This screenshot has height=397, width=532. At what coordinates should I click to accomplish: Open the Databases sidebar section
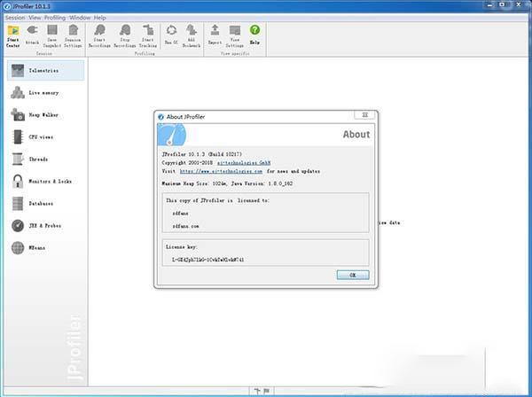point(46,204)
